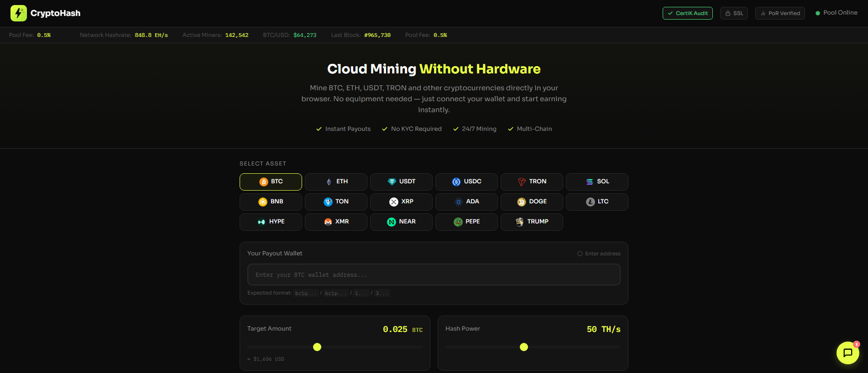Viewport: 868px width, 373px height.
Task: Open the live chat bubble icon
Action: click(x=848, y=353)
